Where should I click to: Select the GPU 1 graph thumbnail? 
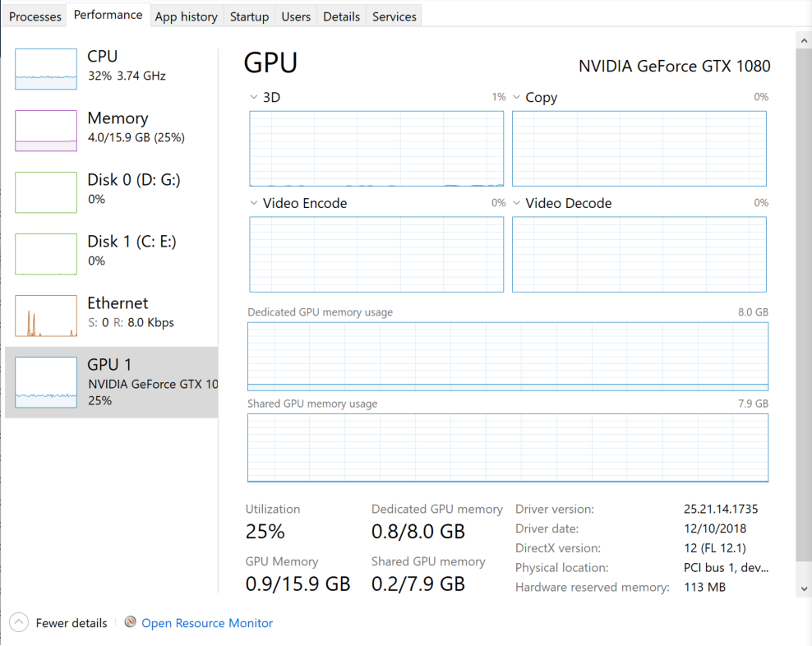[46, 382]
